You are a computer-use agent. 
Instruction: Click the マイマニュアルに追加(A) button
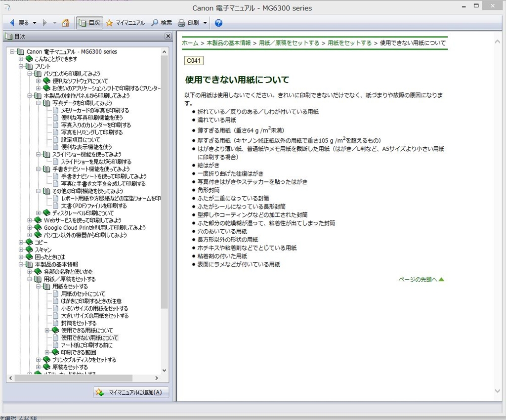pos(131,392)
